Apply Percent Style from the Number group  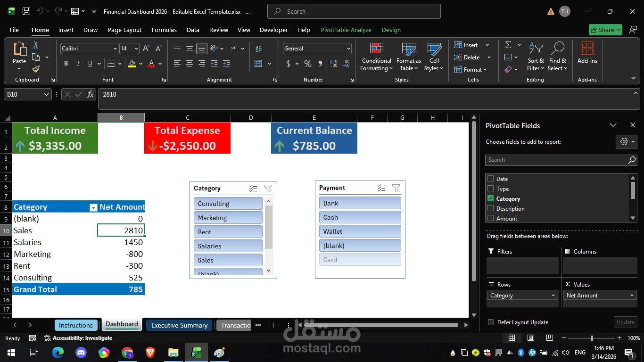pyautogui.click(x=308, y=63)
